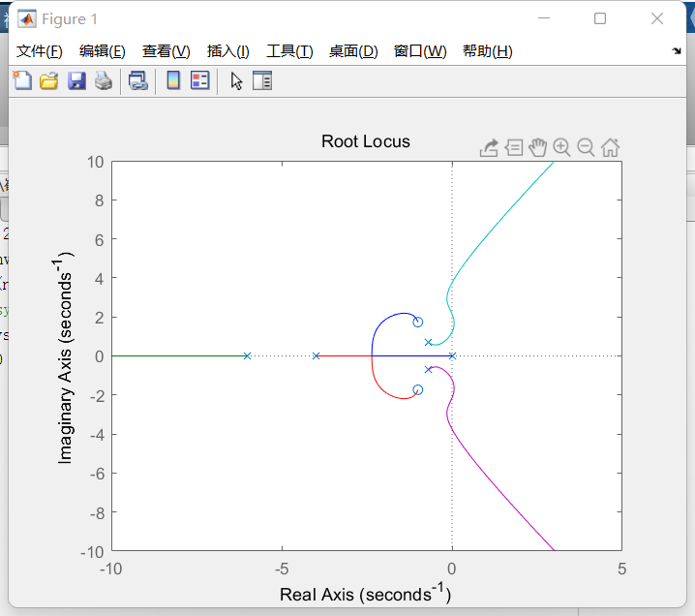Open file using the folder icon
The image size is (695, 616).
pos(48,80)
